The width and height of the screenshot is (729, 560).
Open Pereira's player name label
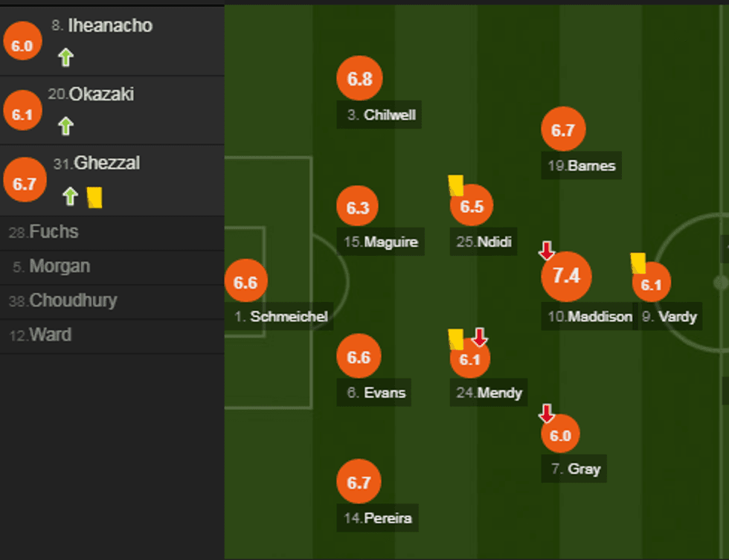378,518
